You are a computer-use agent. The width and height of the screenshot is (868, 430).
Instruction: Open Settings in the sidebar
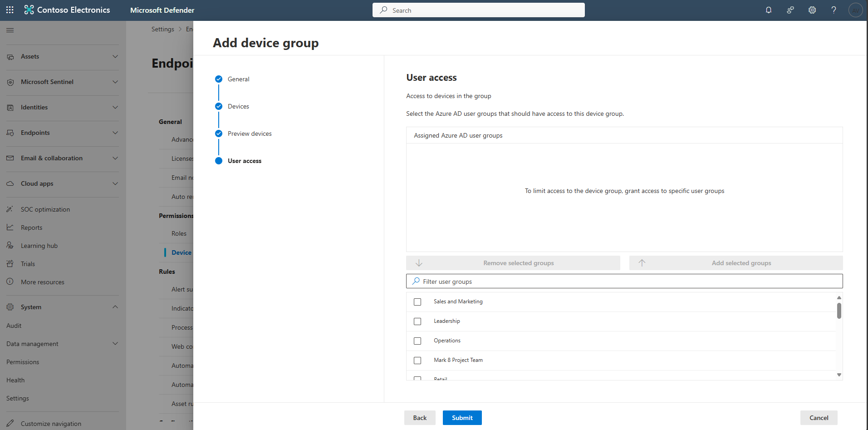[18, 398]
